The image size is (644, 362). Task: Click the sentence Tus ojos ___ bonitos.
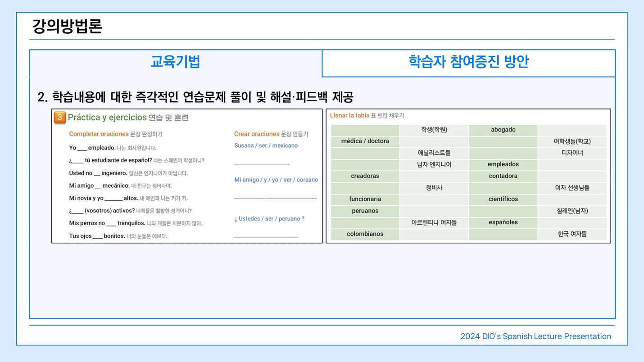tap(97, 236)
